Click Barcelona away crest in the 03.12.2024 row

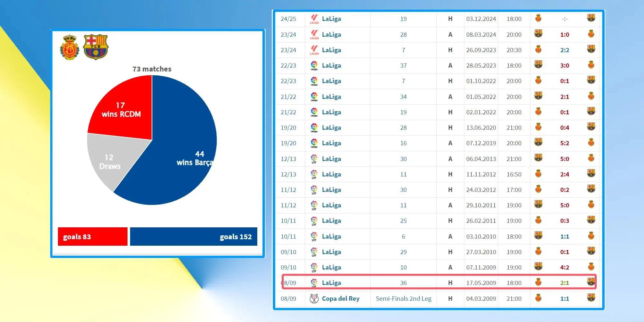[x=591, y=18]
